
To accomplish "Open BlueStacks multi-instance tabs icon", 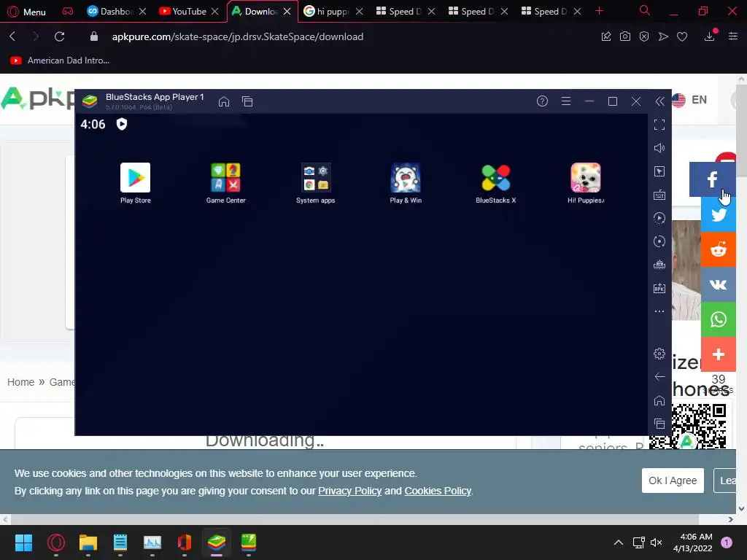I will (x=247, y=101).
